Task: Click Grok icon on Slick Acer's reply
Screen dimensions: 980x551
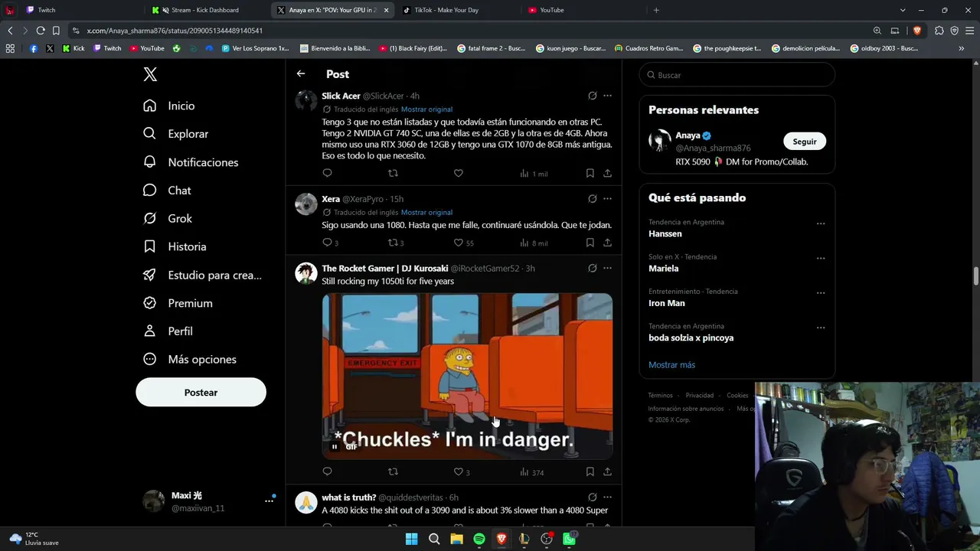Action: (x=592, y=96)
